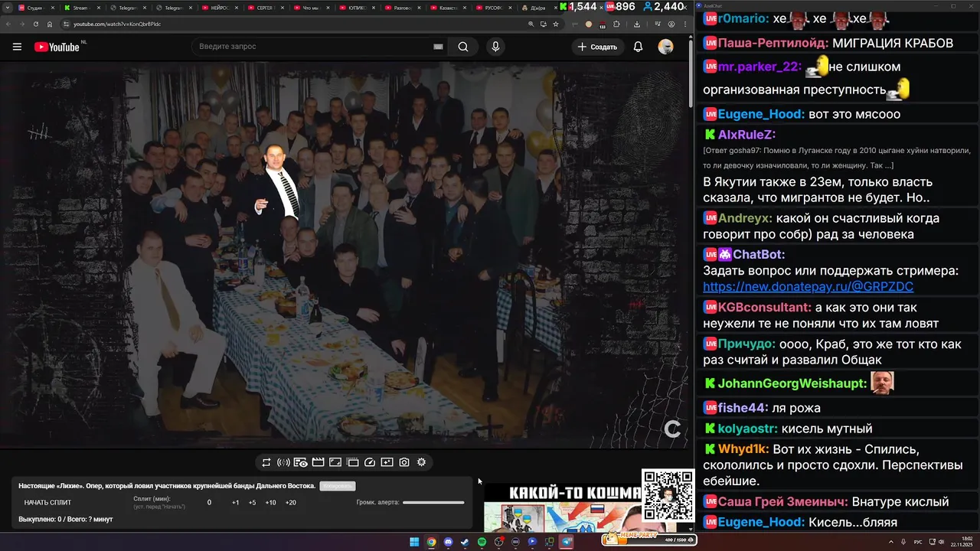Viewport: 980px width, 551px height.
Task: Click username Eugene_Hood on вот это мясооо
Action: click(761, 114)
